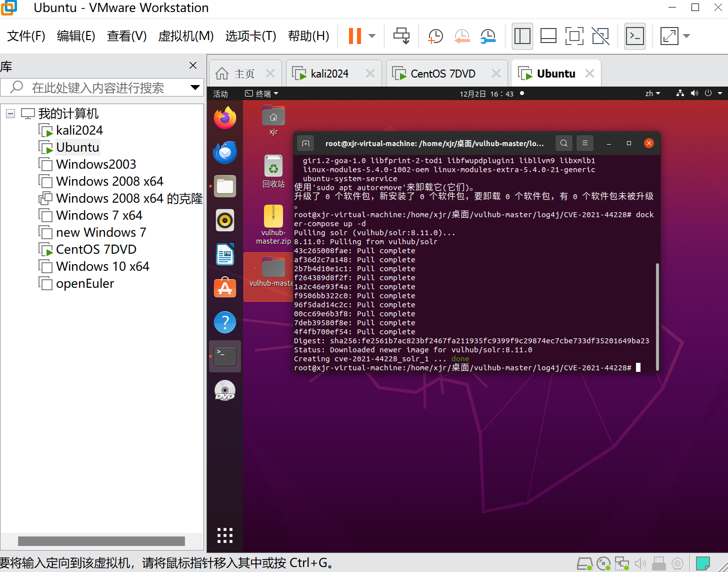Screen dimensions: 728x572
Task: Click the library search input field
Action: pyautogui.click(x=95, y=88)
